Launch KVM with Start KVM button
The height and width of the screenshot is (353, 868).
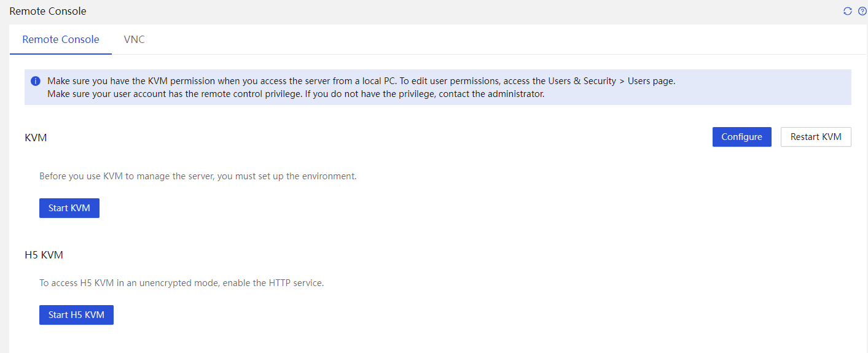pyautogui.click(x=69, y=208)
